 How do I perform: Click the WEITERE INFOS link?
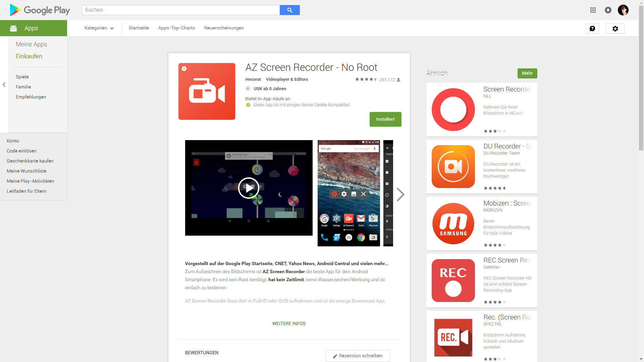pos(289,323)
